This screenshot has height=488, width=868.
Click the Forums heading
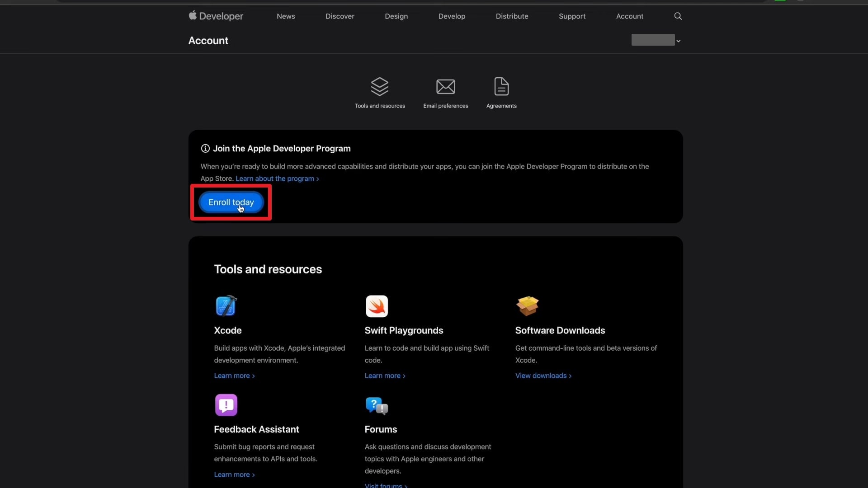381,429
